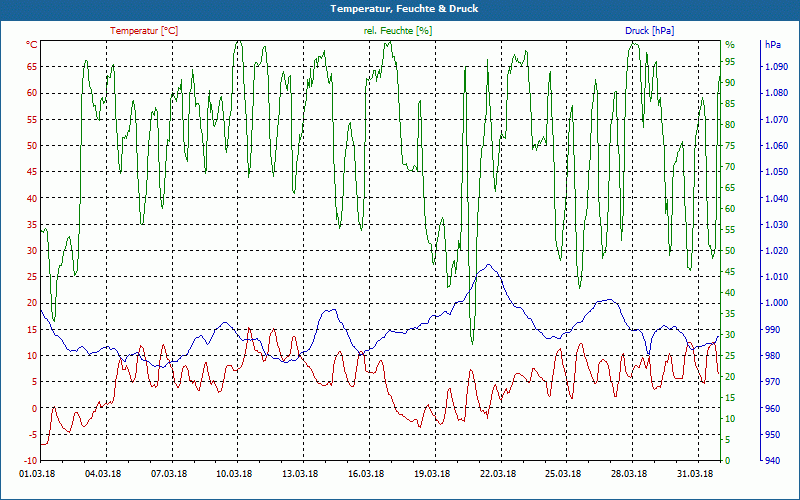The image size is (800, 500).
Task: Click the -5 tick on temperature axis
Action: click(x=33, y=435)
